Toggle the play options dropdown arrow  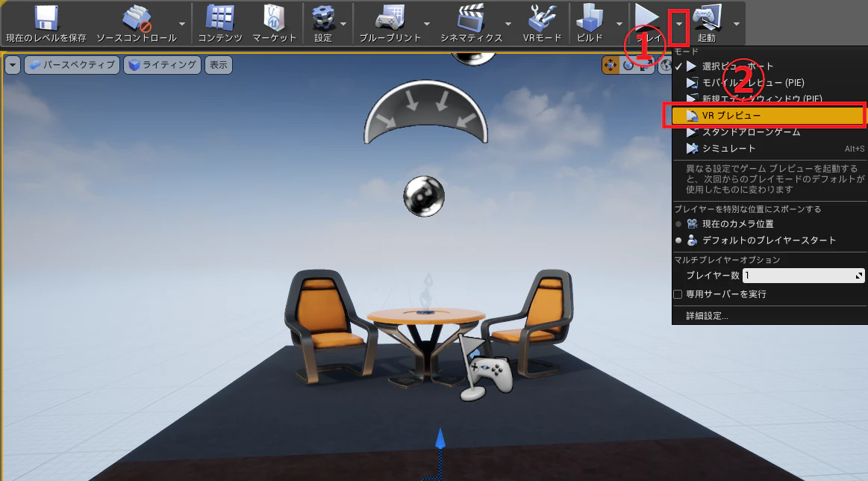click(678, 24)
